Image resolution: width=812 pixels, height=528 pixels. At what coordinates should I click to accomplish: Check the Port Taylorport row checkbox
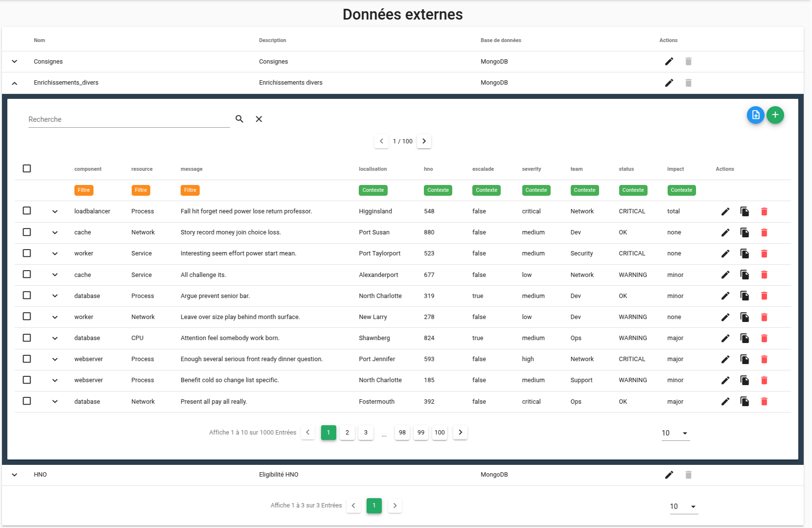(x=27, y=253)
